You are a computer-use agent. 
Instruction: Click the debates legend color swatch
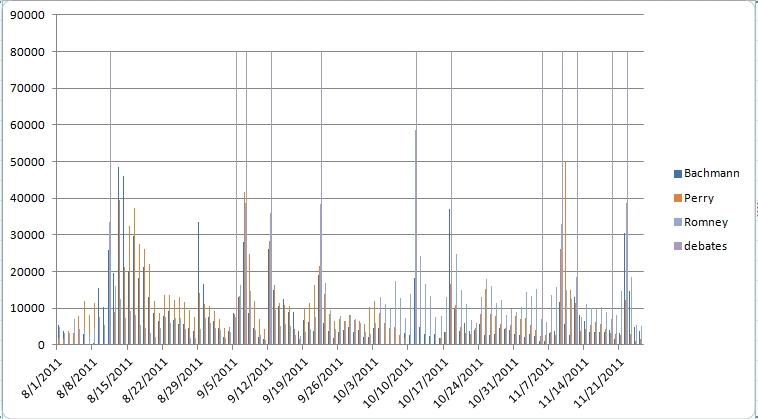tap(678, 246)
